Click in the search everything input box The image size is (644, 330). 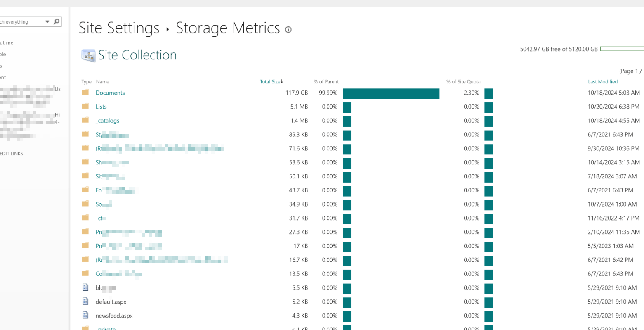pyautogui.click(x=21, y=22)
